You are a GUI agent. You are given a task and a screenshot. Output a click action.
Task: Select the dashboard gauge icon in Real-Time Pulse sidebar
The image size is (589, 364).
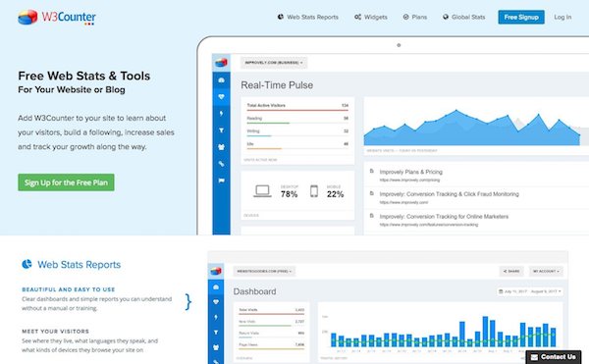tap(221, 79)
